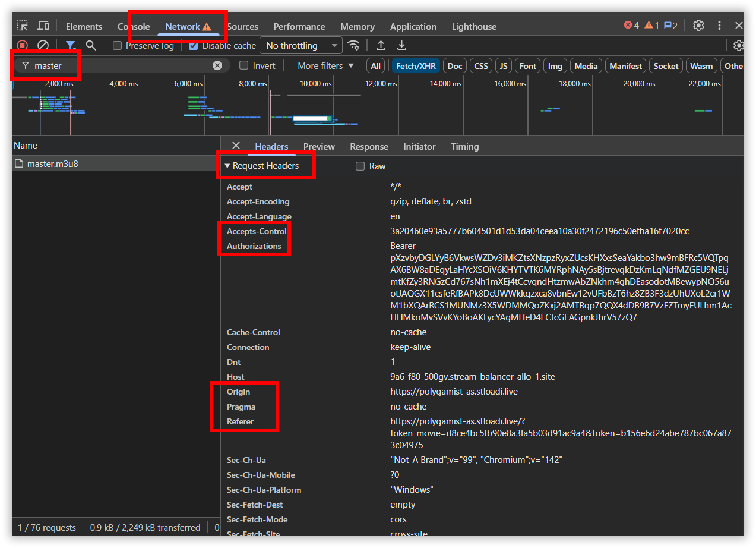Switch to the Preview tab
Screen dimensions: 756x548
click(319, 146)
